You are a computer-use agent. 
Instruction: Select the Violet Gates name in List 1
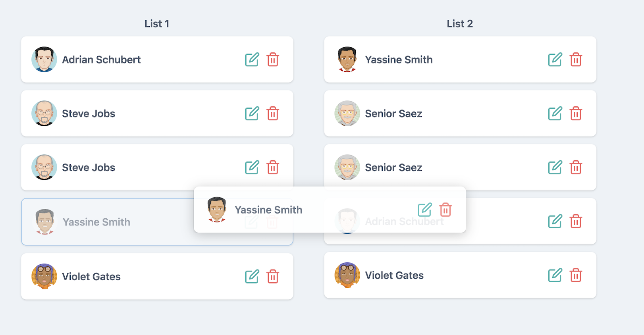(x=91, y=277)
